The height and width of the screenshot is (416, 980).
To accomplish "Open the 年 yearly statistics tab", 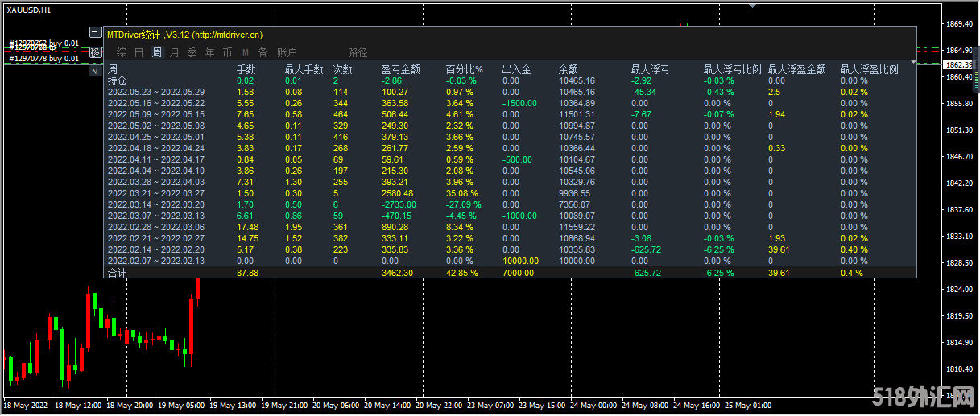I will tap(209, 52).
